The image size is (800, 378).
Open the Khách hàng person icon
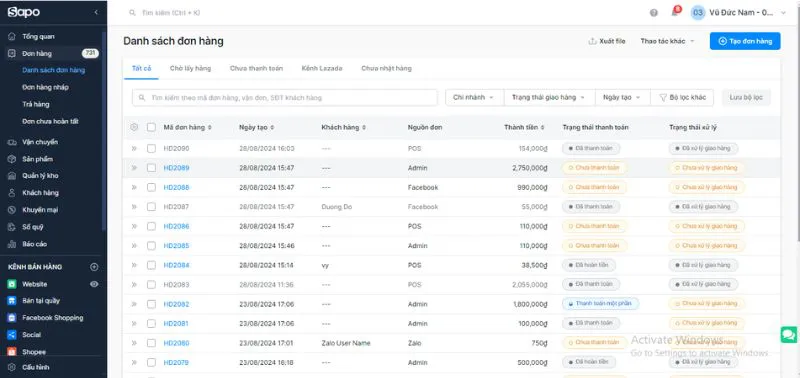[x=12, y=193]
